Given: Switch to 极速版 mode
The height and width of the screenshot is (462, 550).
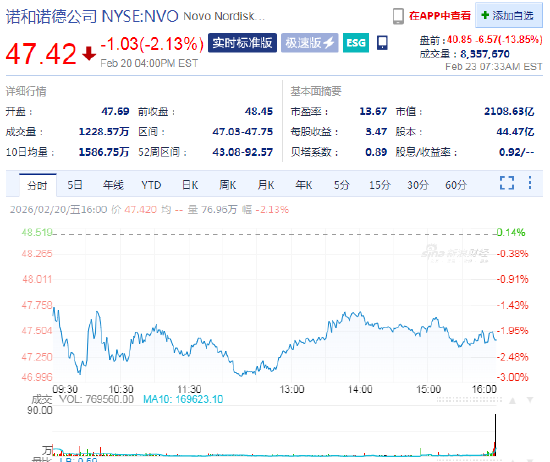Looking at the screenshot, I should click(309, 43).
